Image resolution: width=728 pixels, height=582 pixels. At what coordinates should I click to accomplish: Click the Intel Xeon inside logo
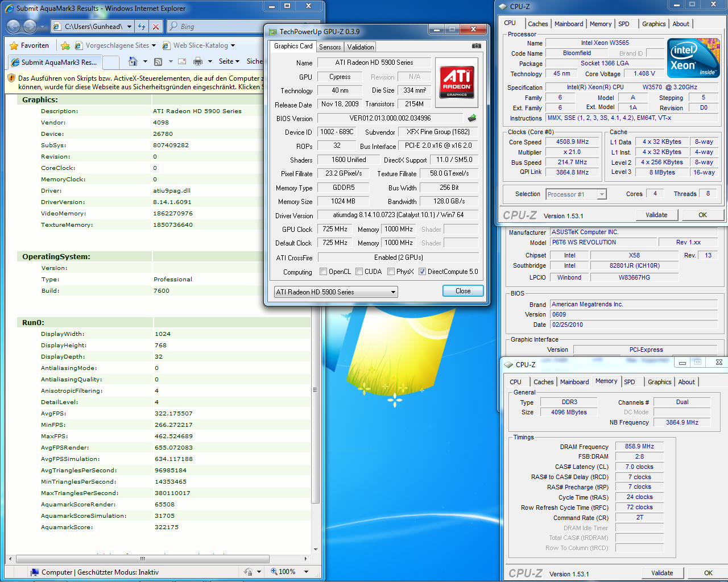[x=693, y=58]
